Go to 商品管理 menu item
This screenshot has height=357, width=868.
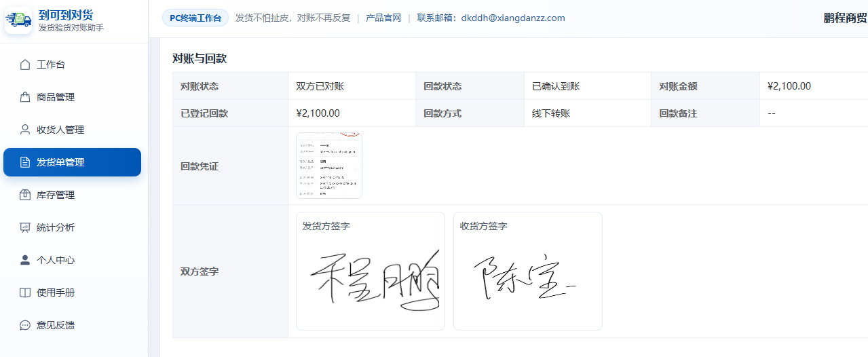click(x=72, y=97)
